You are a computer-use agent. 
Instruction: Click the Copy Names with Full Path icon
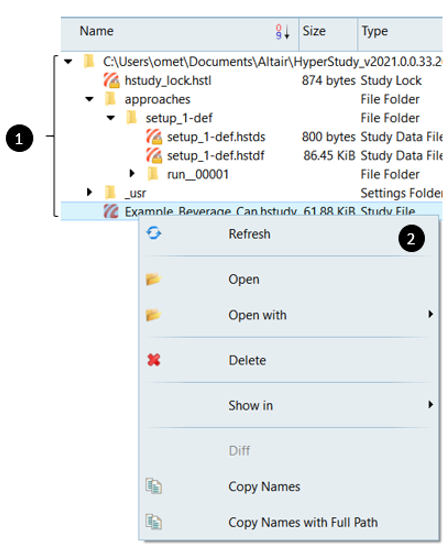tap(153, 522)
